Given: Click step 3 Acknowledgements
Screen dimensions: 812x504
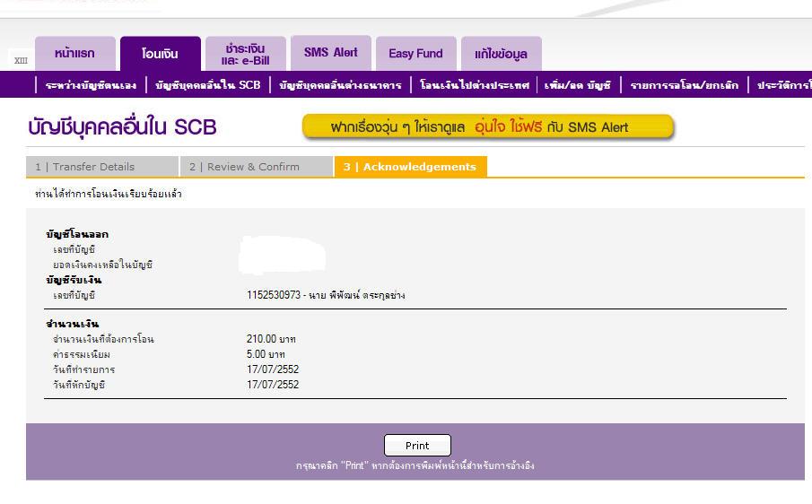Looking at the screenshot, I should (x=411, y=167).
